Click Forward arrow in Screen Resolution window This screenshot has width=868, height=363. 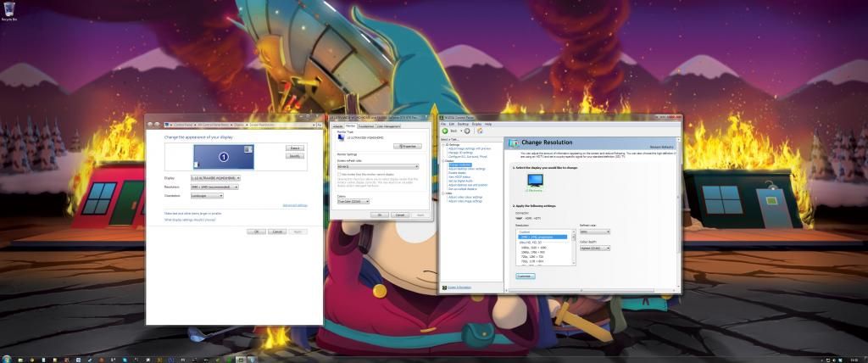pyautogui.click(x=157, y=125)
